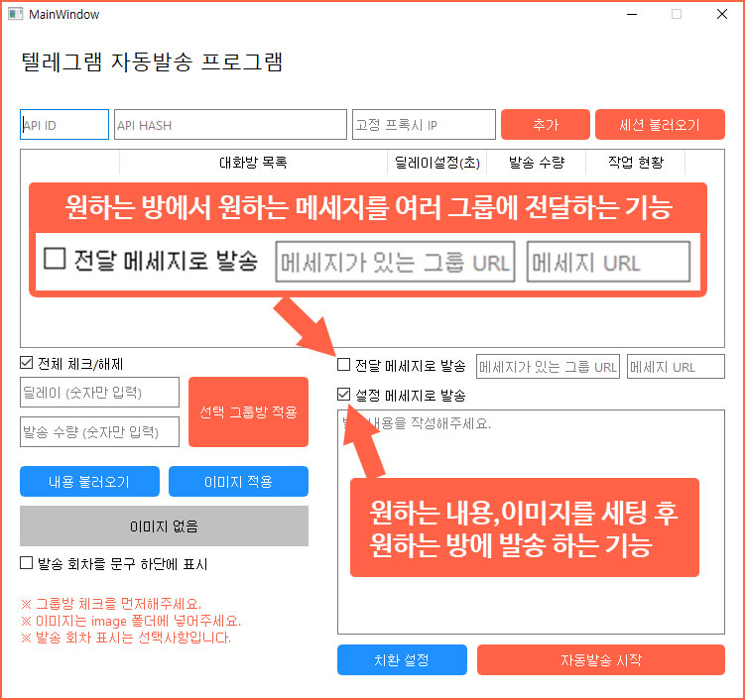This screenshot has width=745, height=700.
Task: Focus the API HASH text box
Action: [230, 124]
